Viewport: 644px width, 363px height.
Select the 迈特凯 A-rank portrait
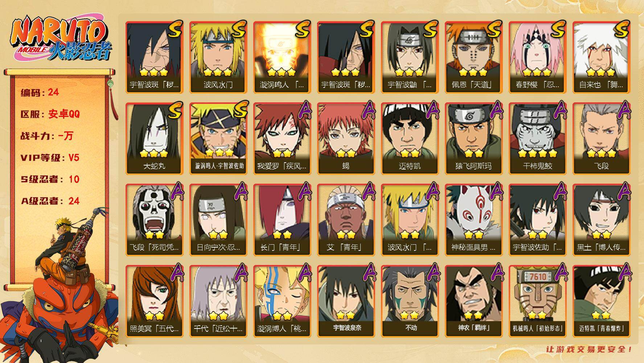click(x=410, y=139)
